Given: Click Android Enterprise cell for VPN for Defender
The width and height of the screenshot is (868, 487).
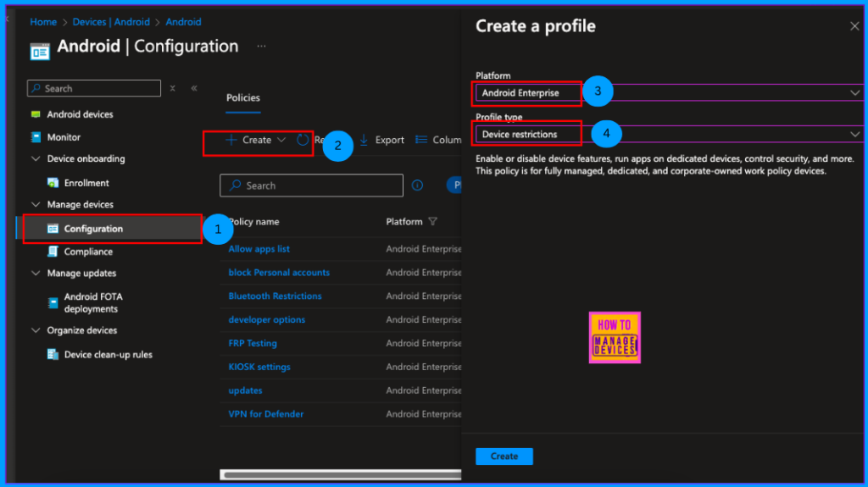Looking at the screenshot, I should pyautogui.click(x=424, y=414).
